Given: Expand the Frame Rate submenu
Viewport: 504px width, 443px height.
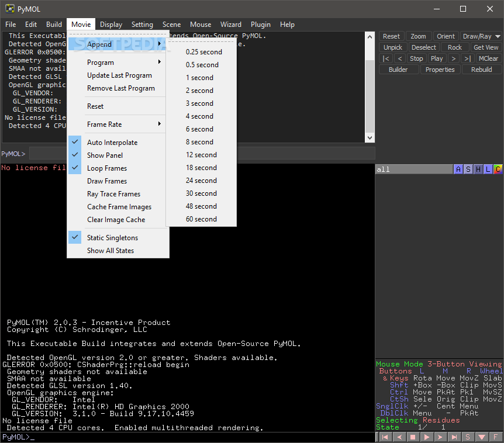Looking at the screenshot, I should coord(118,124).
